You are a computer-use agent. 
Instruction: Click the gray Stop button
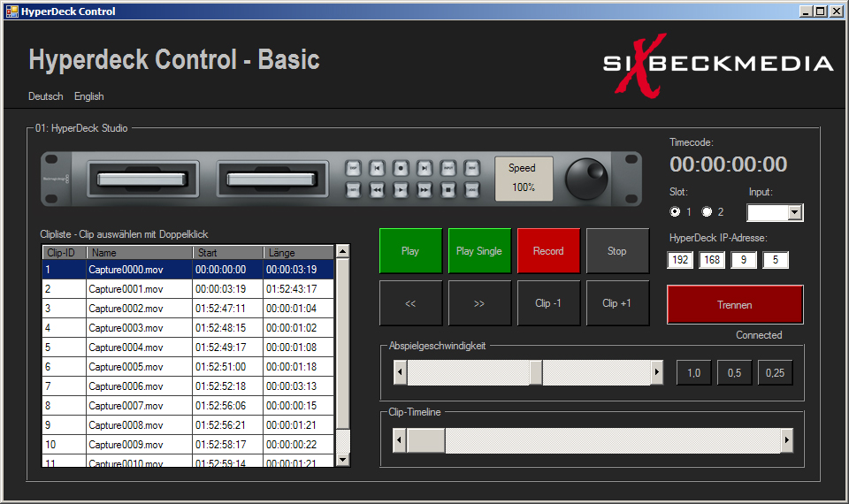point(617,250)
